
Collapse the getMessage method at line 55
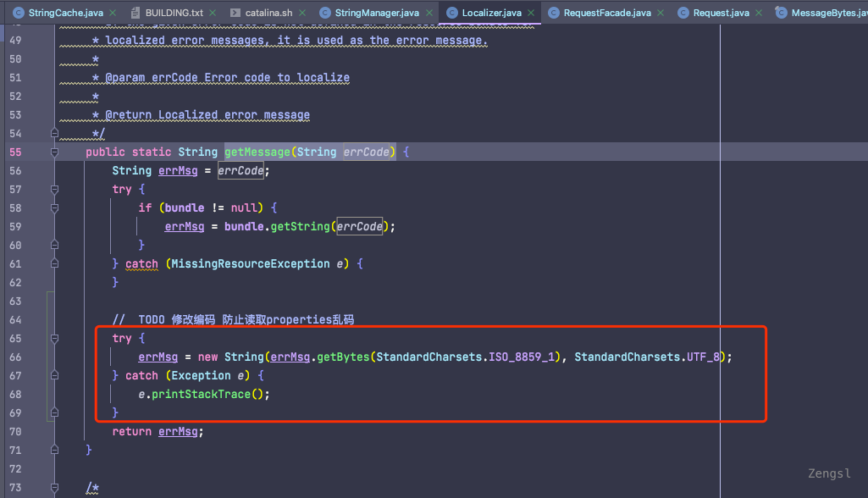54,152
